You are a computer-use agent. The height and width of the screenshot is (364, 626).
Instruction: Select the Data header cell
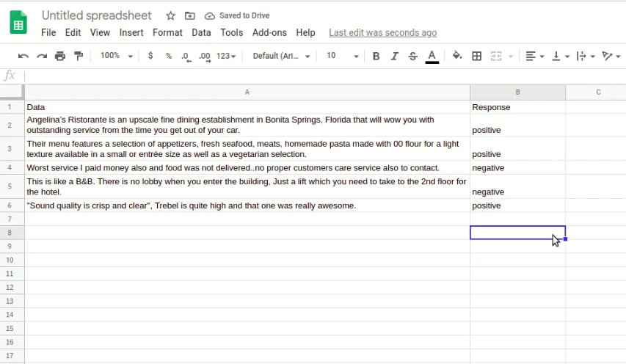click(x=247, y=107)
